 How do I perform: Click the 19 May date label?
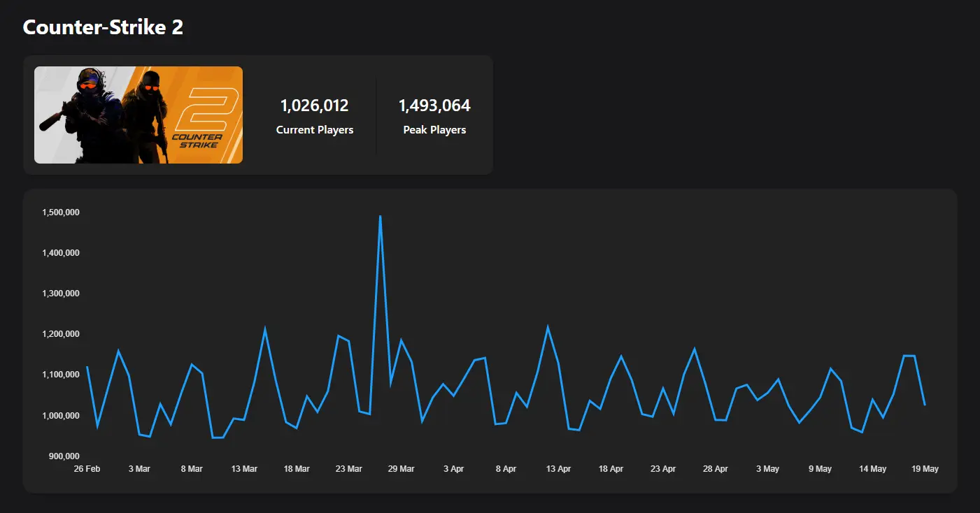click(925, 469)
